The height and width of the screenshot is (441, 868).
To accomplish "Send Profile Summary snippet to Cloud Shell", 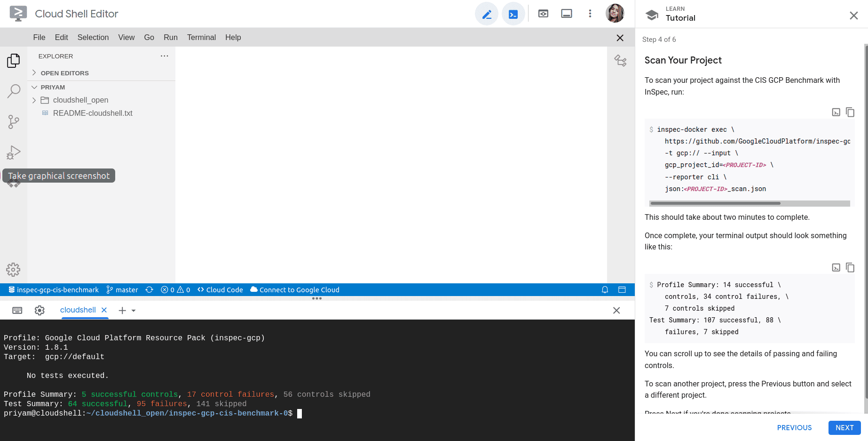I will (836, 267).
